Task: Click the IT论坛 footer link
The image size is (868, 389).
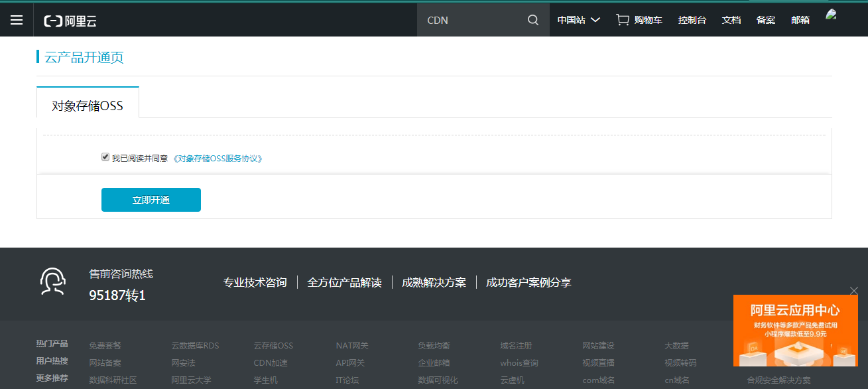Action: [x=347, y=380]
